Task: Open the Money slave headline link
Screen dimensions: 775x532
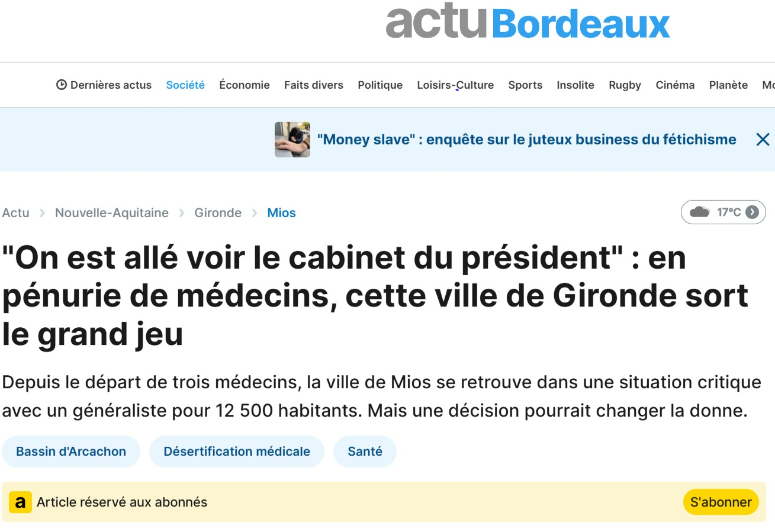Action: pos(527,140)
